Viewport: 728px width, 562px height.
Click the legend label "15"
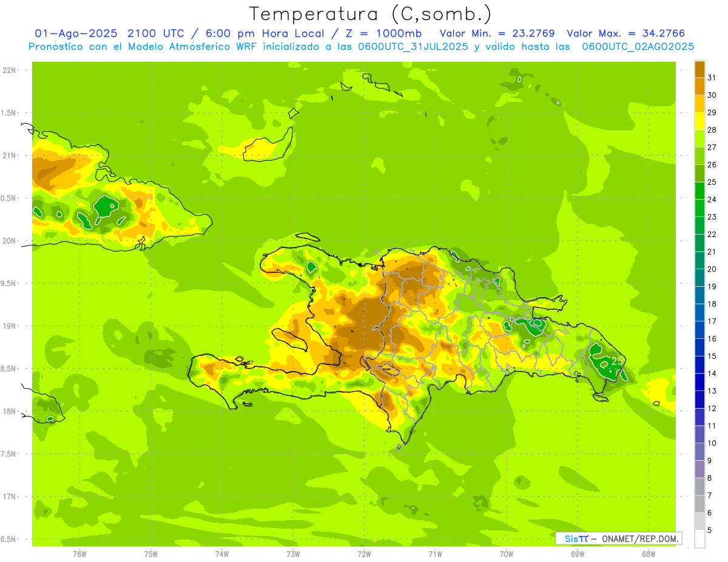point(712,356)
